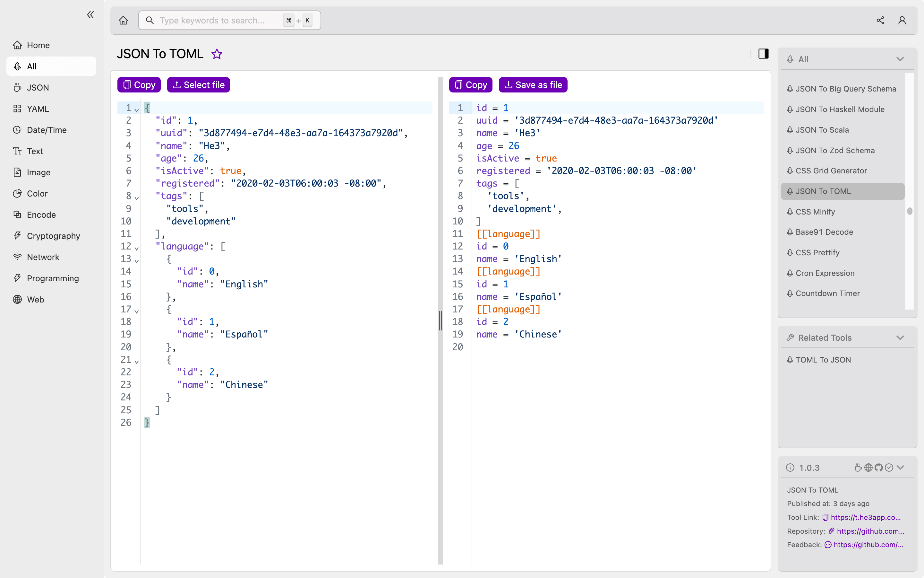Open CSS Grid Generator tool
Viewport: 924px width, 578px height.
click(842, 171)
